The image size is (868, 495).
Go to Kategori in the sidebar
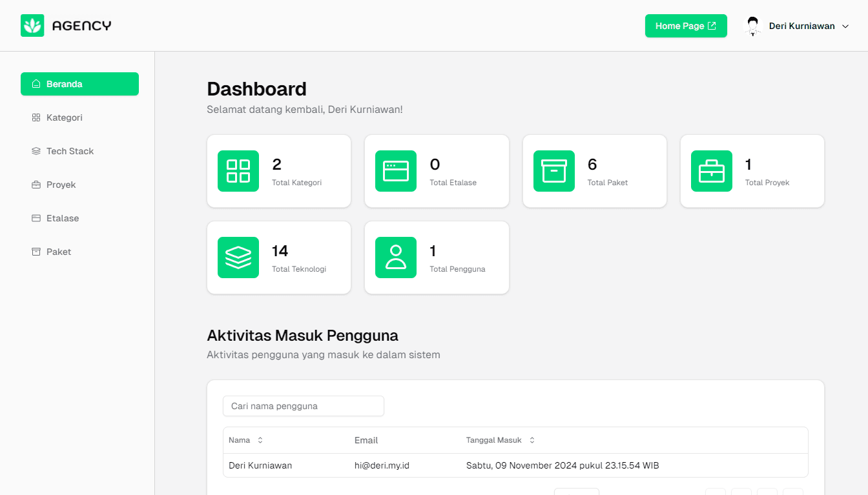[65, 117]
